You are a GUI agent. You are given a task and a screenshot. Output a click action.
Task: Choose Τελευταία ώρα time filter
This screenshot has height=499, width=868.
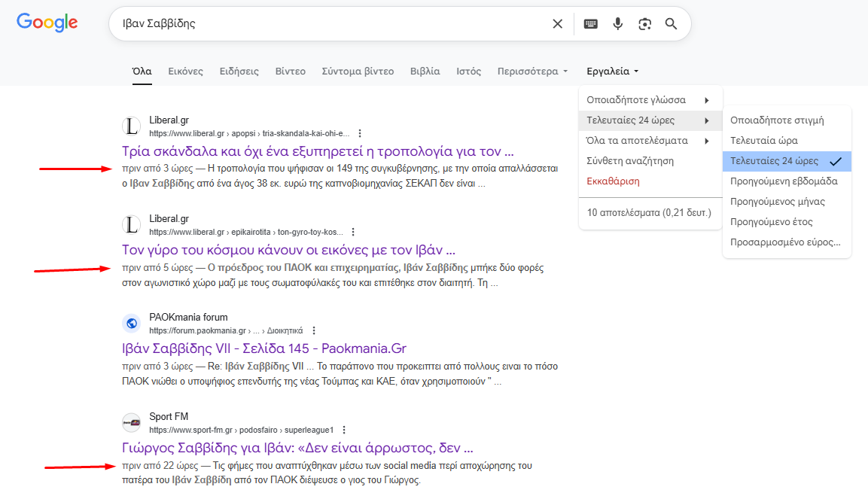click(x=787, y=141)
